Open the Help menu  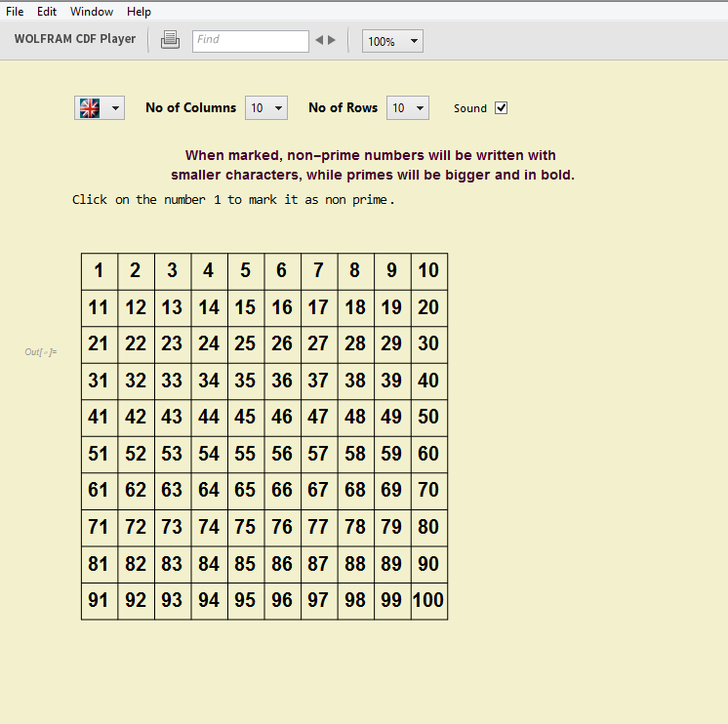point(139,12)
